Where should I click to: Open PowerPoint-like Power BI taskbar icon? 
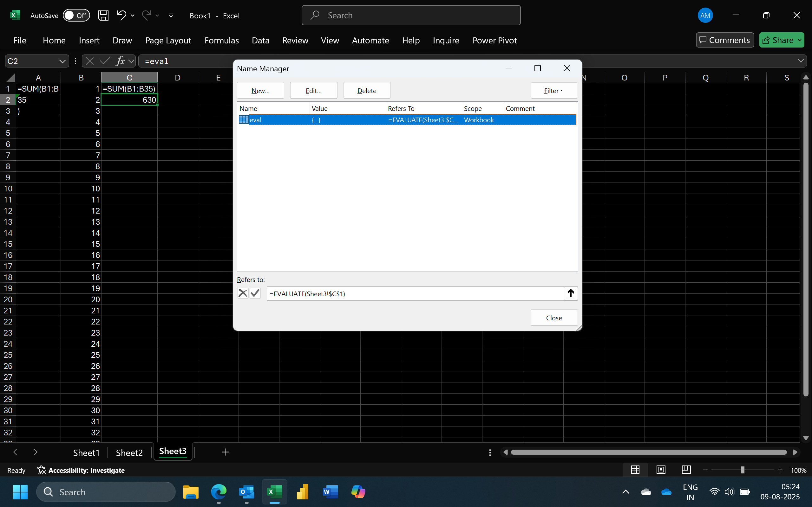point(302,492)
